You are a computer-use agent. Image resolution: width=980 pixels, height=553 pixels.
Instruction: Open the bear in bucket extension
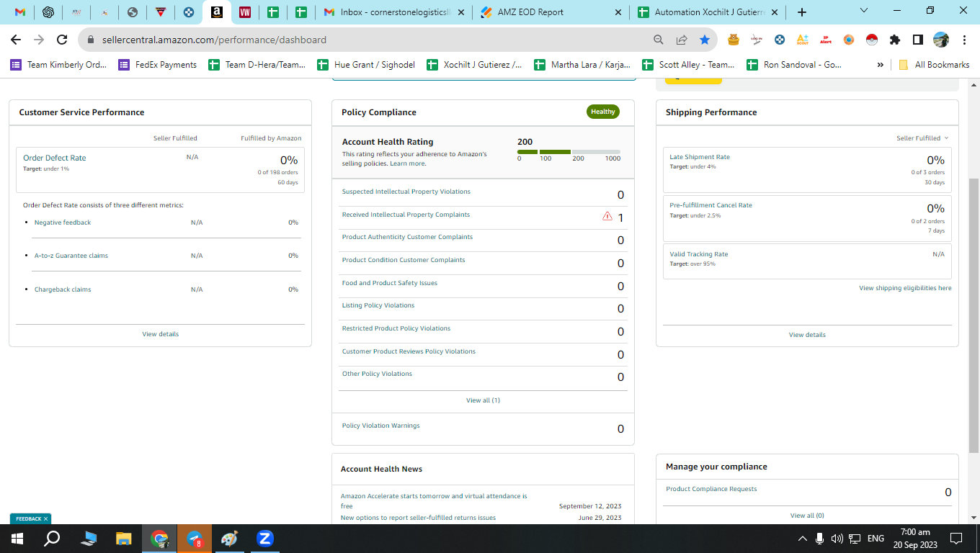[x=734, y=40]
